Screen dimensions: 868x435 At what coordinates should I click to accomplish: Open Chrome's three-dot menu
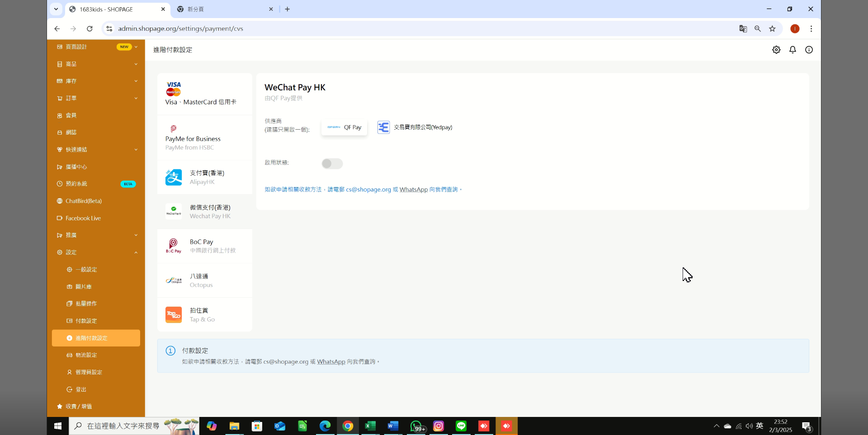811,28
